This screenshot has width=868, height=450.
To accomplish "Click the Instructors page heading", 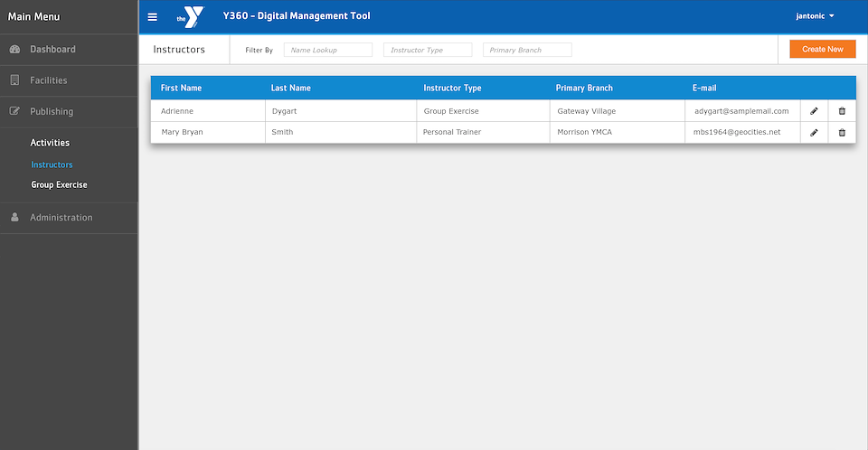I will pos(179,50).
